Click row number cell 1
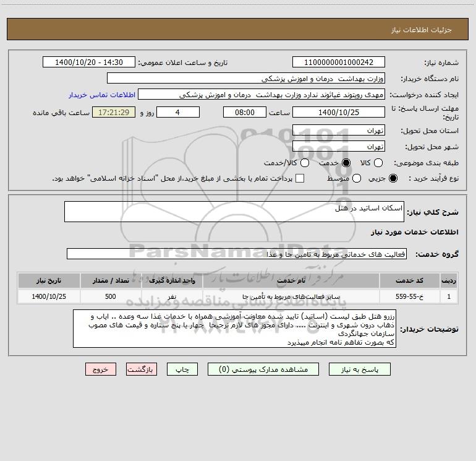The image size is (476, 461). tap(449, 296)
